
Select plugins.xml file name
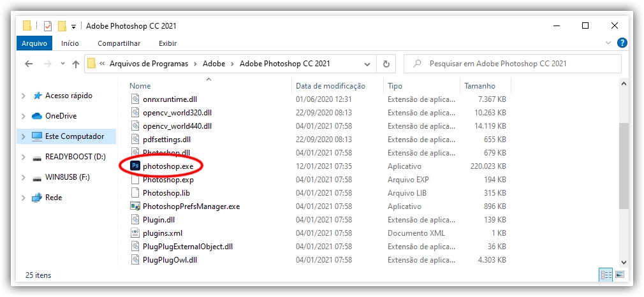point(162,233)
